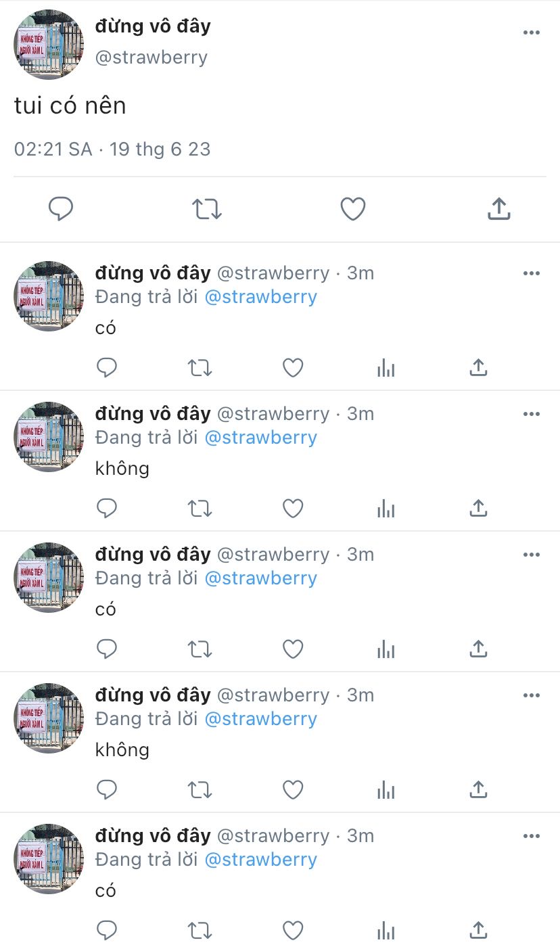
Task: Share the last "có" reply
Action: coord(478,930)
